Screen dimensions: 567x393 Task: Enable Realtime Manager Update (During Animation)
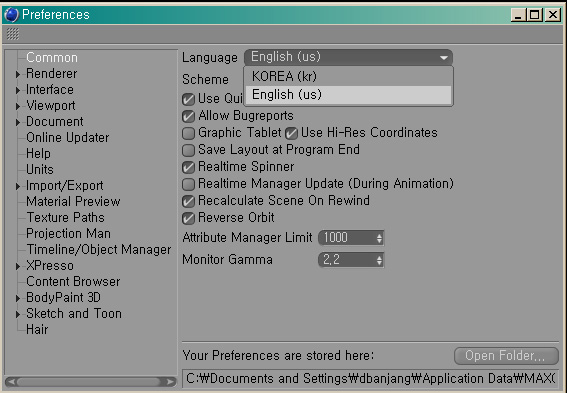pyautogui.click(x=188, y=184)
